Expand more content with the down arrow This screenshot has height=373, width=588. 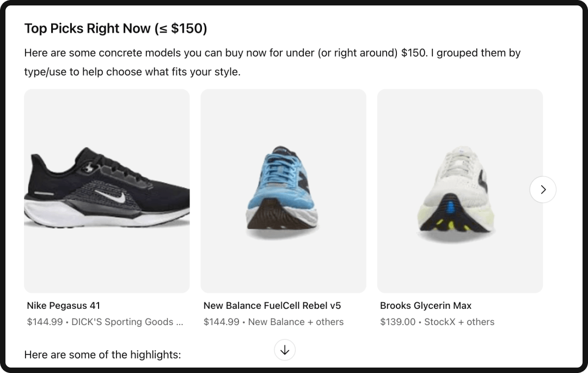click(x=284, y=350)
